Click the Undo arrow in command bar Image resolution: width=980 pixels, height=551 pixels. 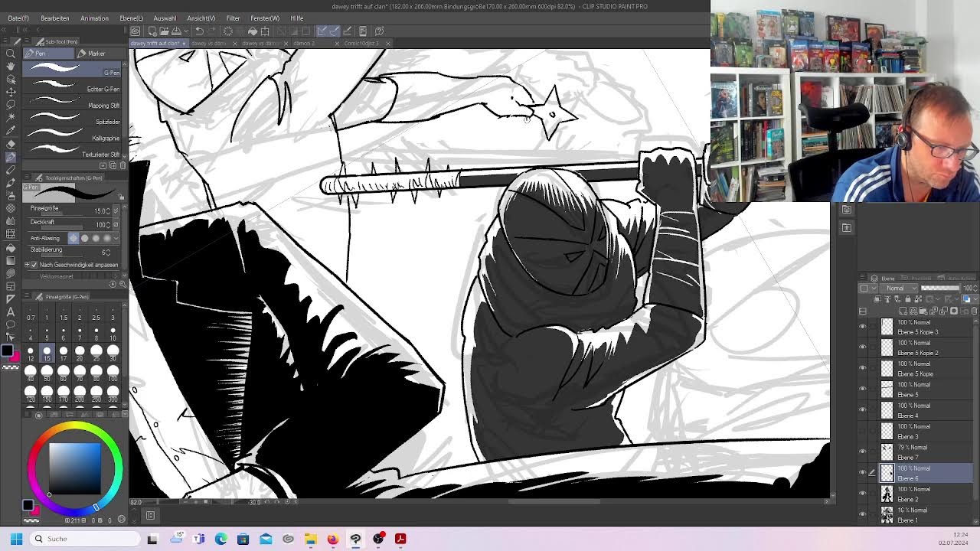pyautogui.click(x=199, y=31)
